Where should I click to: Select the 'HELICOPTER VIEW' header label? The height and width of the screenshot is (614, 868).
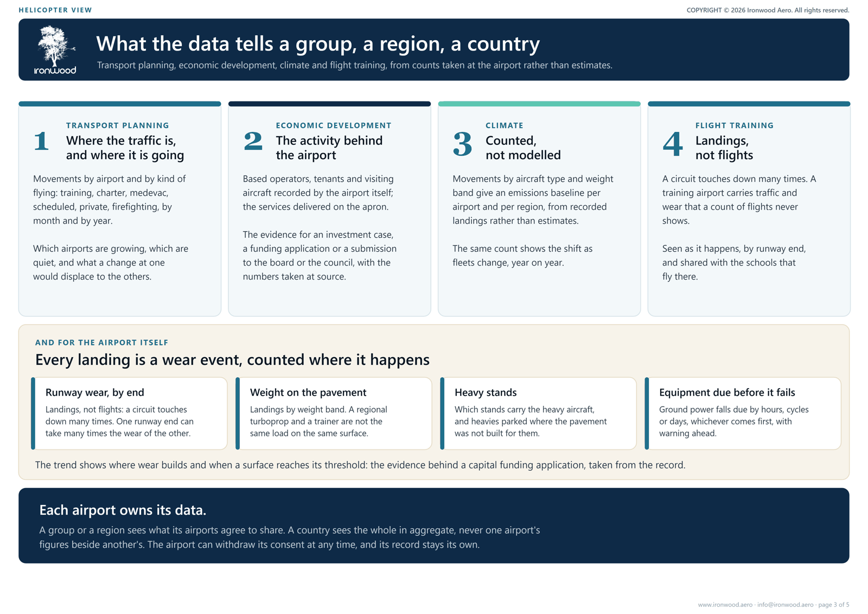(55, 10)
